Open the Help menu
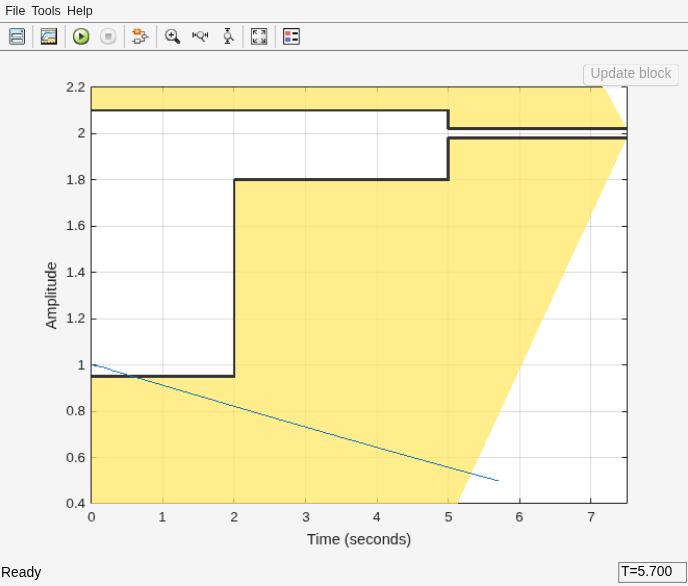Image resolution: width=688 pixels, height=586 pixels. 80,11
